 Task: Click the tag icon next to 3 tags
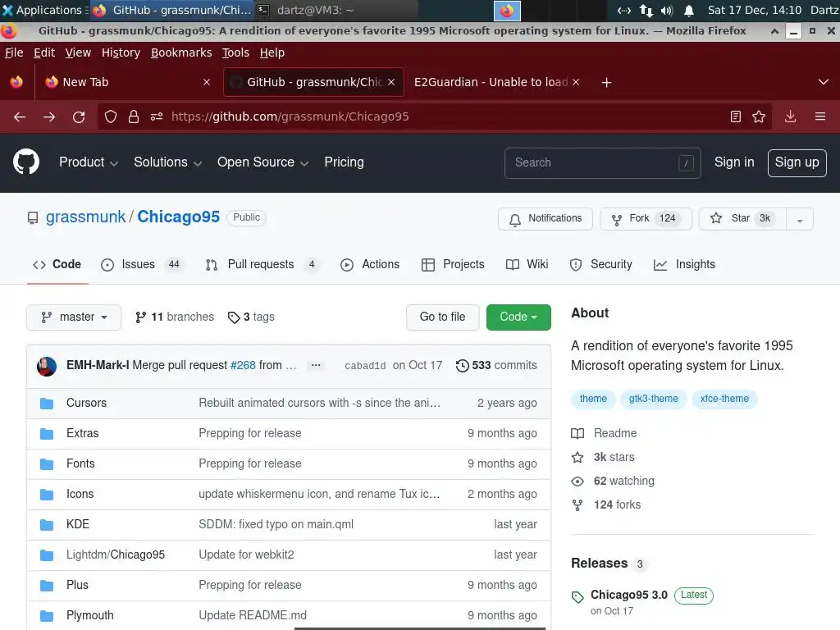pyautogui.click(x=234, y=317)
